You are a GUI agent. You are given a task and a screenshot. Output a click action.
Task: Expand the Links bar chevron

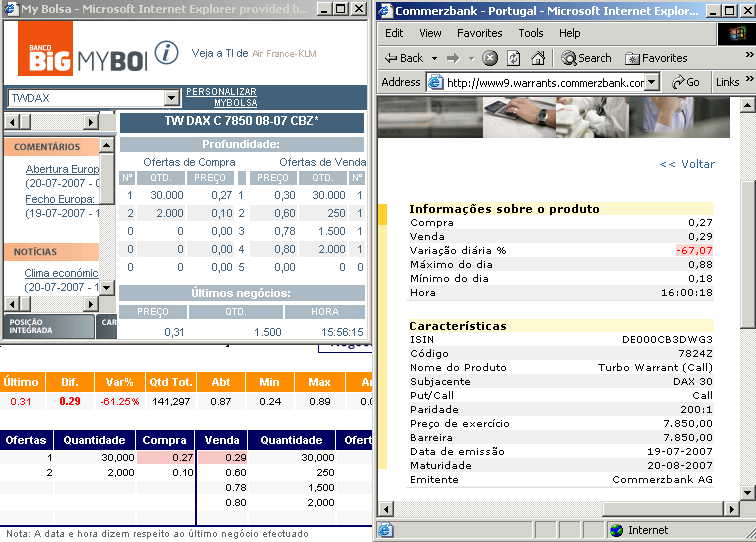749,79
